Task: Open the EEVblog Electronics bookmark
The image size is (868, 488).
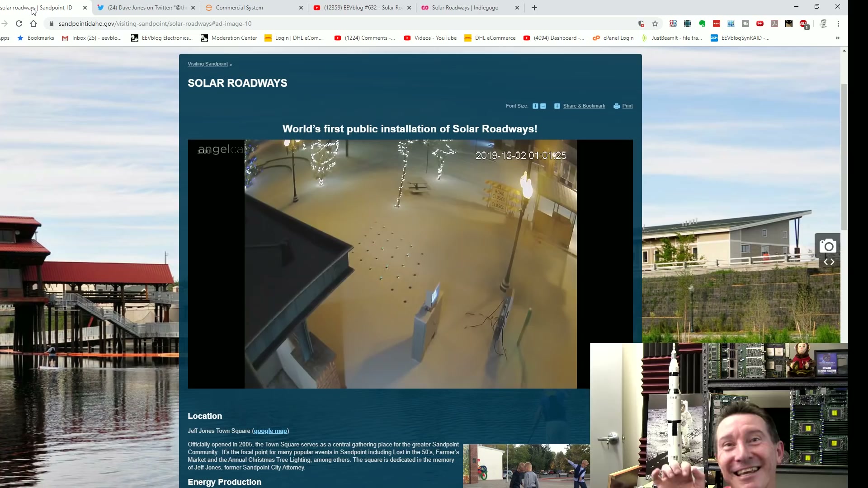Action: (162, 38)
